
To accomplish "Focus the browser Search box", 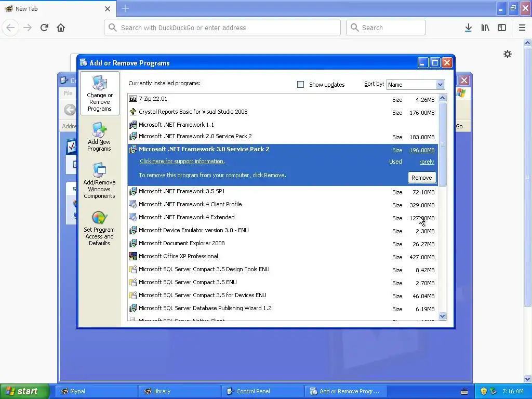I will click(385, 28).
